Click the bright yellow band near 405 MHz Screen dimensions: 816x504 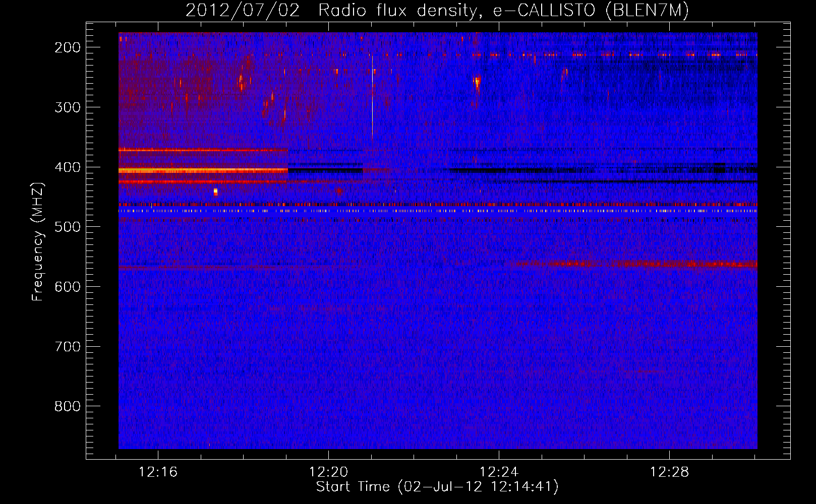coord(203,171)
